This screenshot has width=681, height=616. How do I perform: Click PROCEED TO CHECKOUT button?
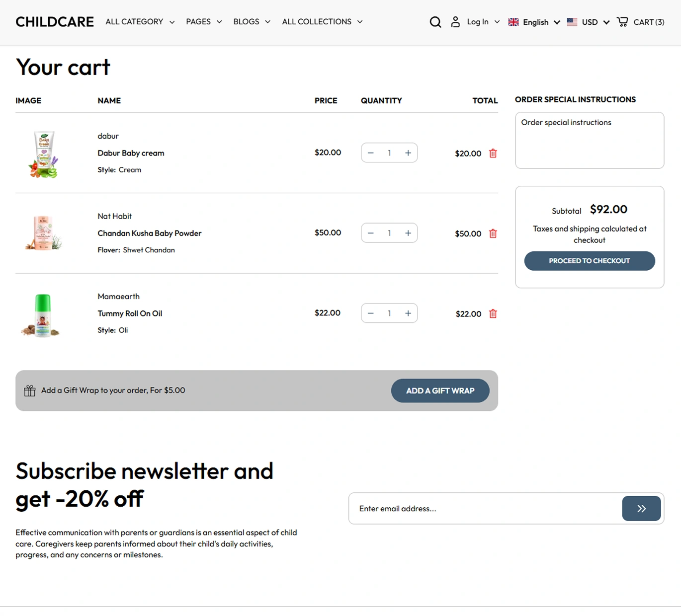click(x=590, y=261)
